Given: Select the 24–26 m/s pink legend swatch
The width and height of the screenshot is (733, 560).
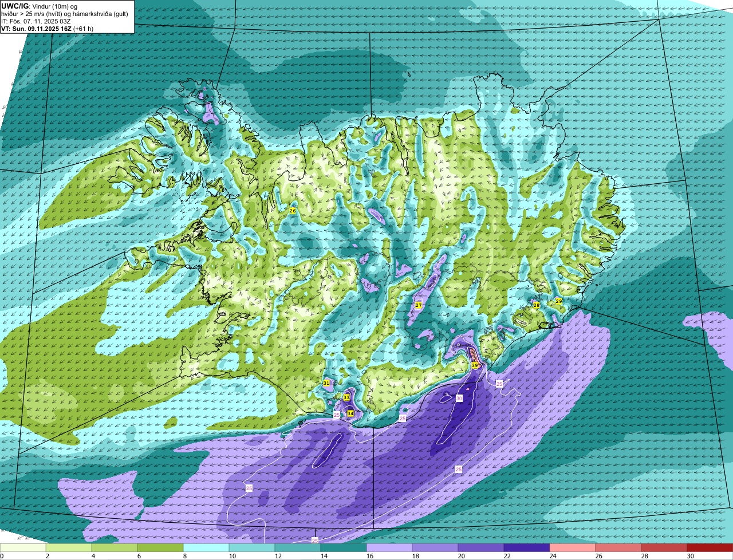Looking at the screenshot, I should 573,548.
